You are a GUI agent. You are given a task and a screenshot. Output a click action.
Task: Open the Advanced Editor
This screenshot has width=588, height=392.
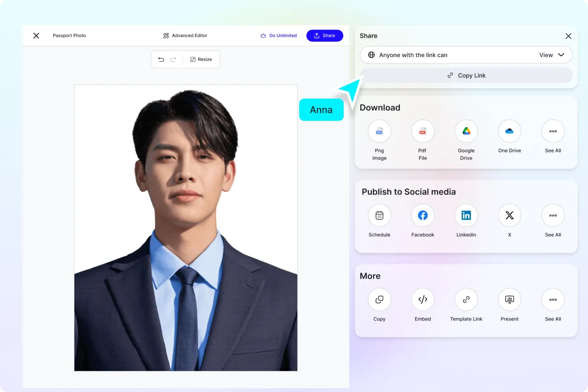click(x=185, y=35)
